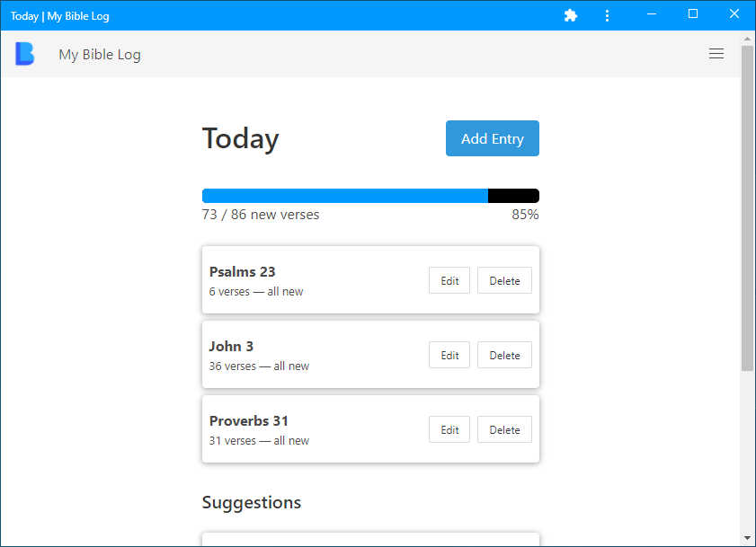Open the hamburger navigation menu
The image size is (756, 547).
coord(716,54)
